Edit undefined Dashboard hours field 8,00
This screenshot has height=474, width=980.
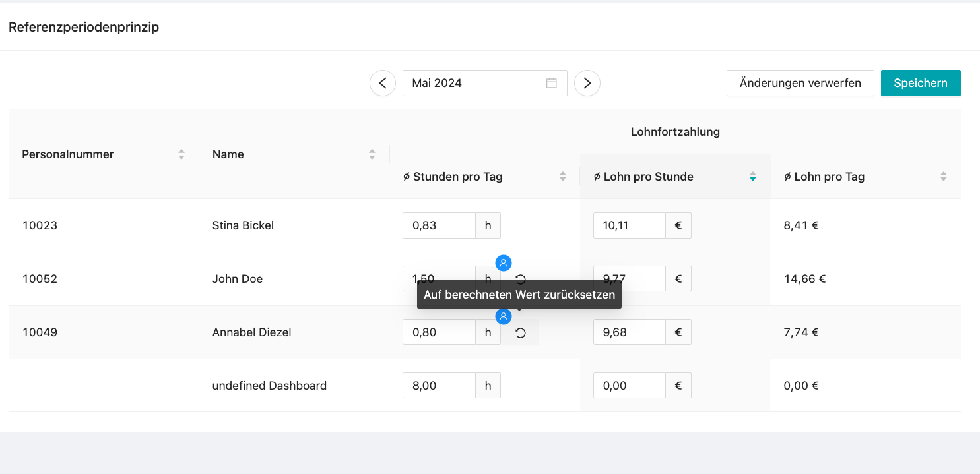tap(439, 386)
